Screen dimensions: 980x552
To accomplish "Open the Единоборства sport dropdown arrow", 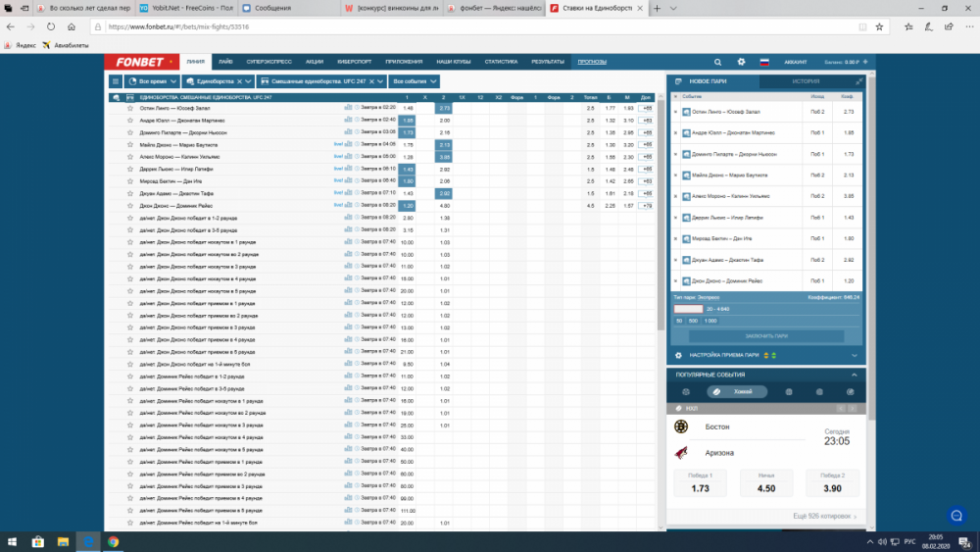I will coord(248,81).
